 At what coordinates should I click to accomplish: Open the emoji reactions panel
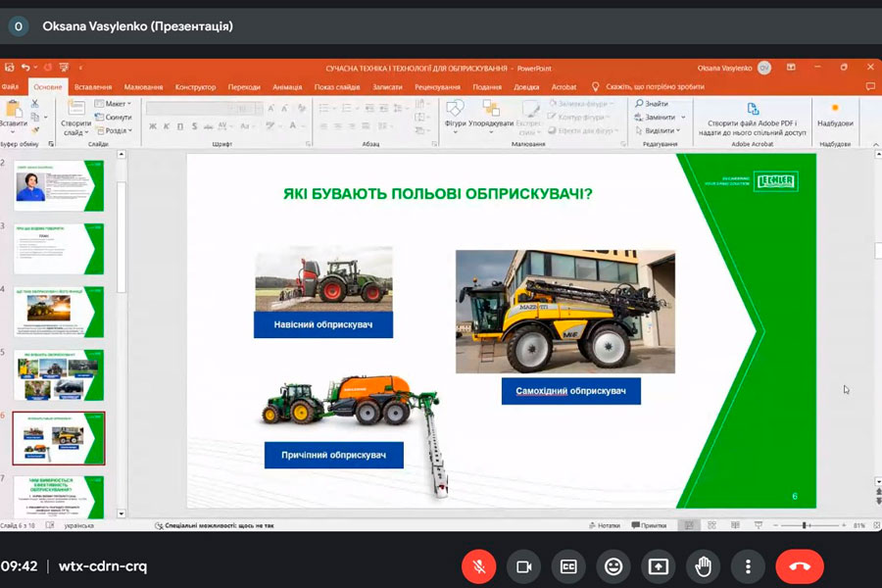click(x=613, y=566)
